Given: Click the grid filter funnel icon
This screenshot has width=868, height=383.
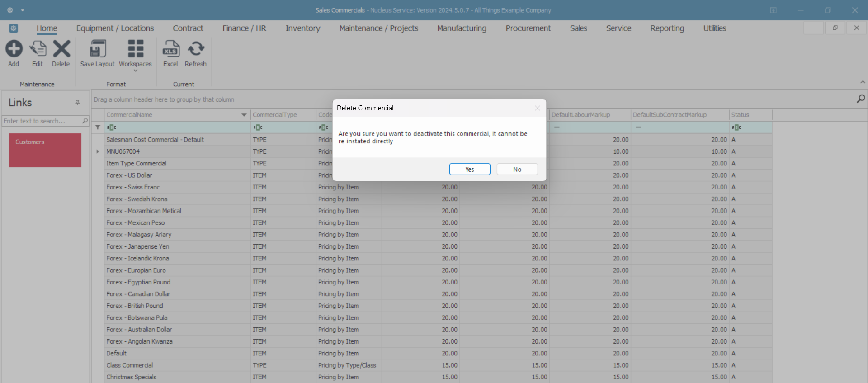Looking at the screenshot, I should pos(98,128).
